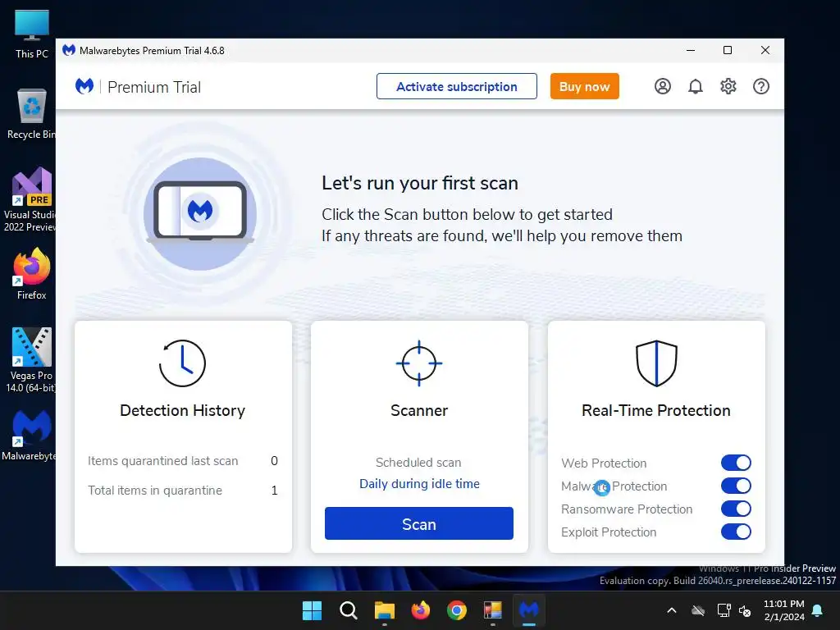
Task: Open the notification bell in the system tray
Action: (818, 610)
